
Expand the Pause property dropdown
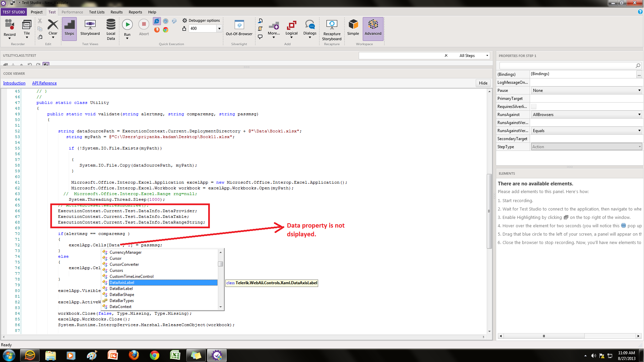pyautogui.click(x=639, y=90)
